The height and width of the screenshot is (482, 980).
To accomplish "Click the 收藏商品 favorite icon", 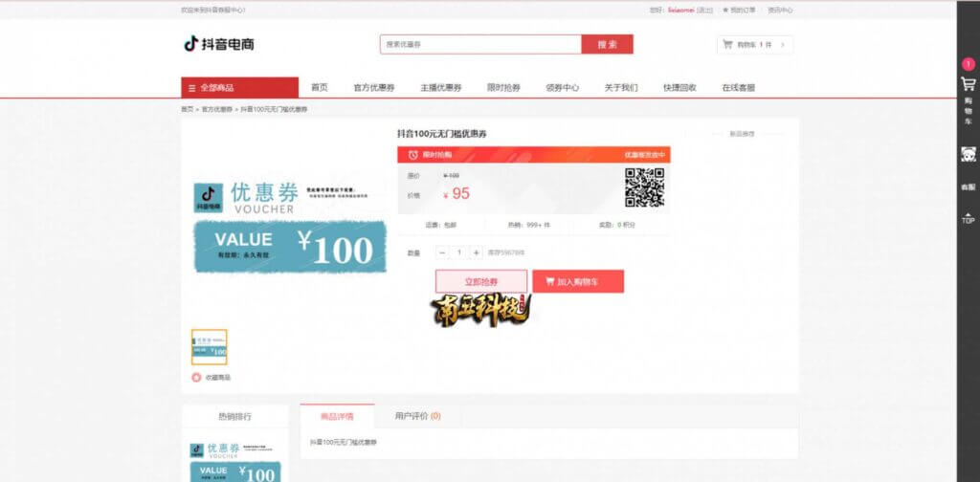I will click(x=196, y=377).
